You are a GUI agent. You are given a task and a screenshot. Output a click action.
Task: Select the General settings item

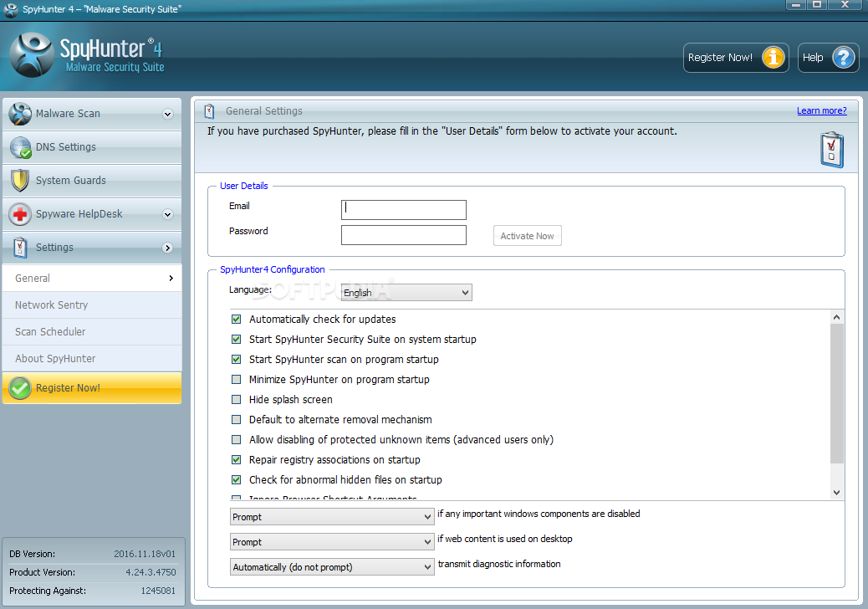coord(92,279)
